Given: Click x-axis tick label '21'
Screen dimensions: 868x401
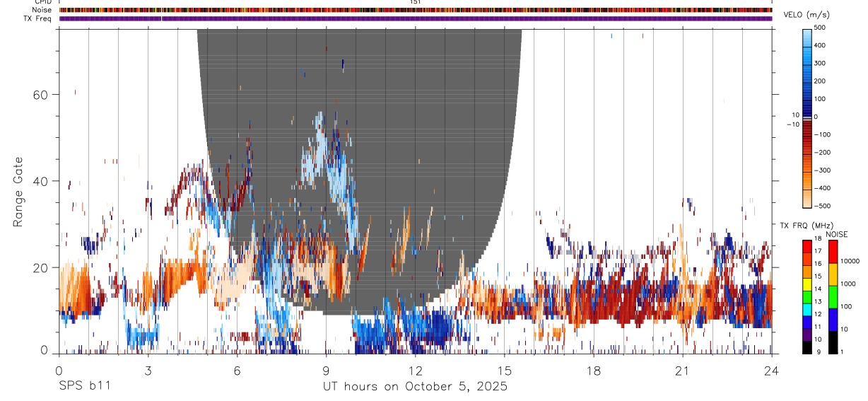Looking at the screenshot, I should coord(682,371).
